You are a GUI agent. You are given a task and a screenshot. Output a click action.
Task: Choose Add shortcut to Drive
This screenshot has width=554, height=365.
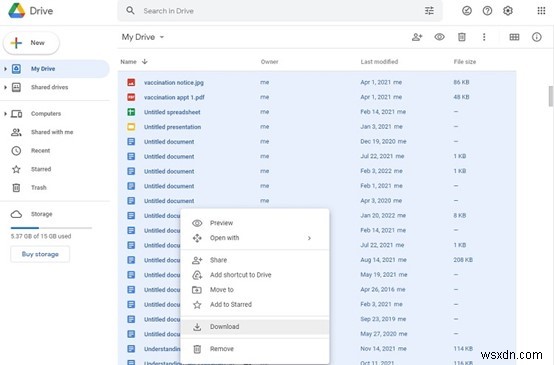[x=255, y=275]
